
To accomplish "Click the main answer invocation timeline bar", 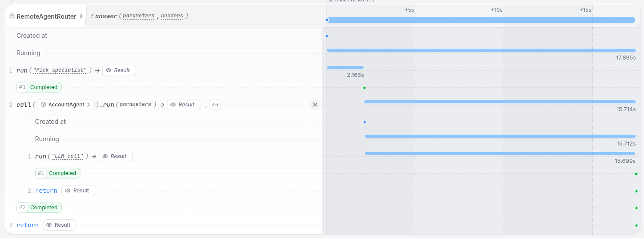I will point(481,20).
